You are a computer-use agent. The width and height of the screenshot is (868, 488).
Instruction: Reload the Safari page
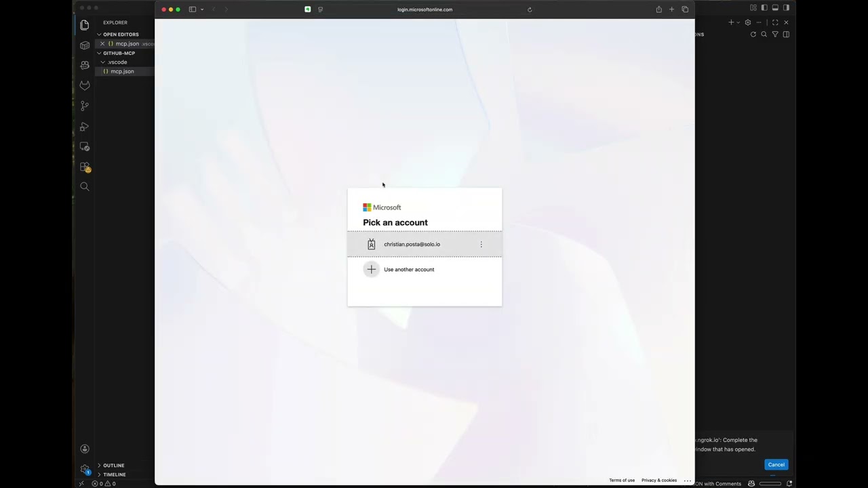pos(530,9)
